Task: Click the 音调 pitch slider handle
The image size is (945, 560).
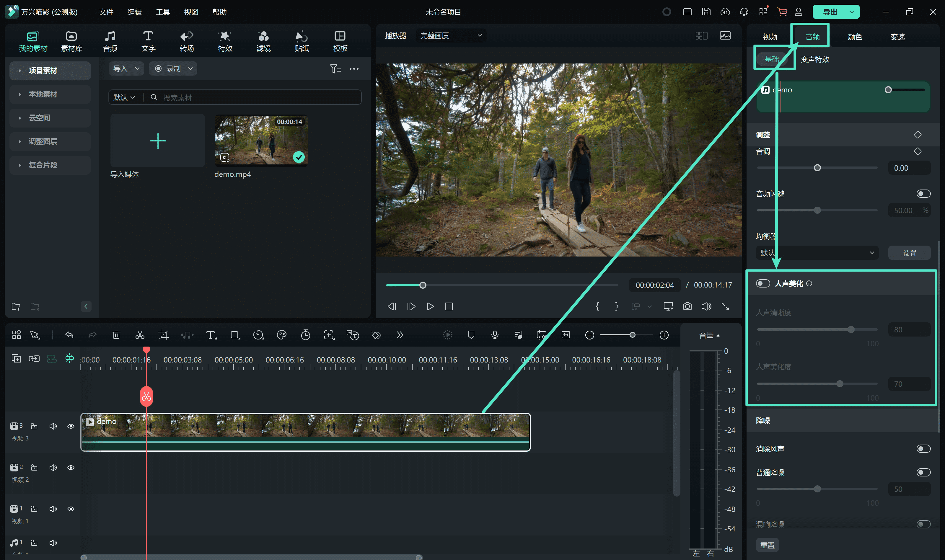Action: [817, 168]
